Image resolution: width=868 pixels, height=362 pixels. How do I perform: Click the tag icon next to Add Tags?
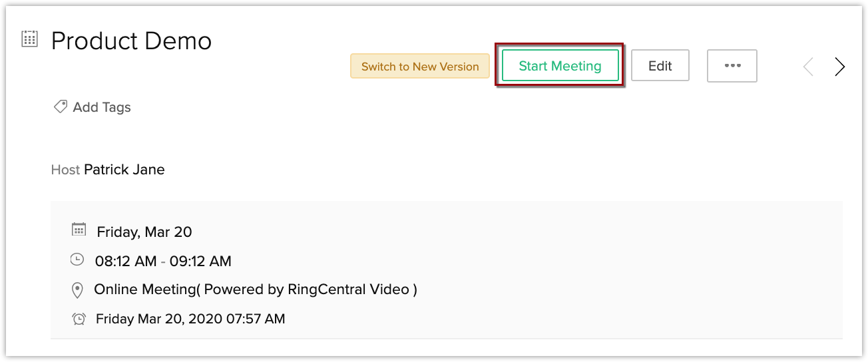(x=61, y=106)
